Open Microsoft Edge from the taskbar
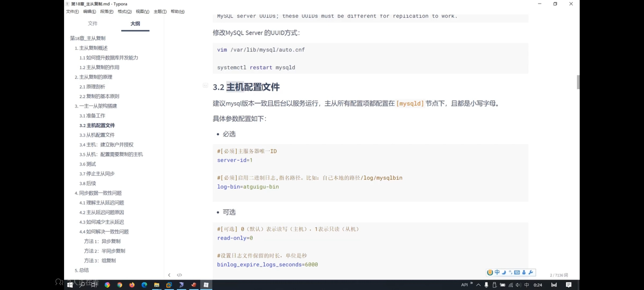Viewport: 644px width, 290px height. click(x=144, y=285)
